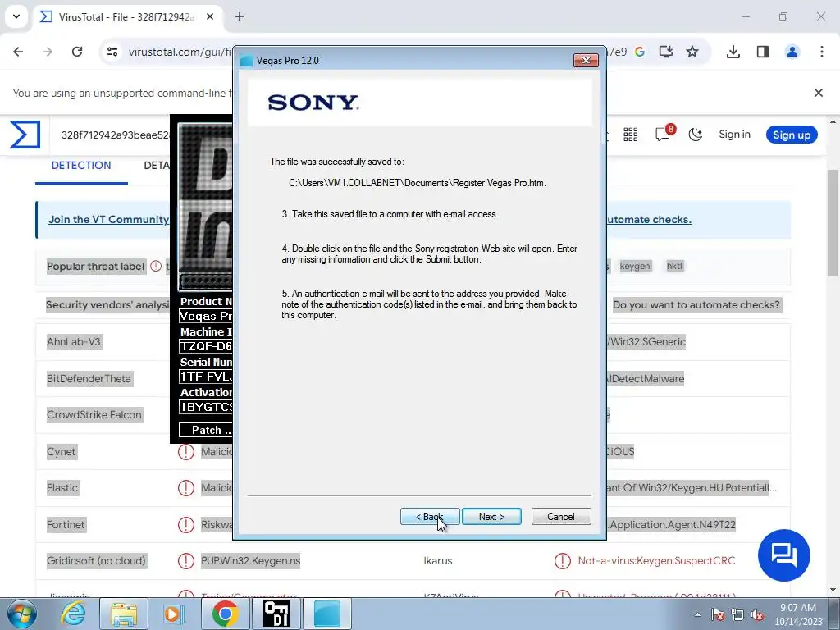The height and width of the screenshot is (630, 840).
Task: Open Chrome tab search dropdown
Action: click(x=16, y=16)
